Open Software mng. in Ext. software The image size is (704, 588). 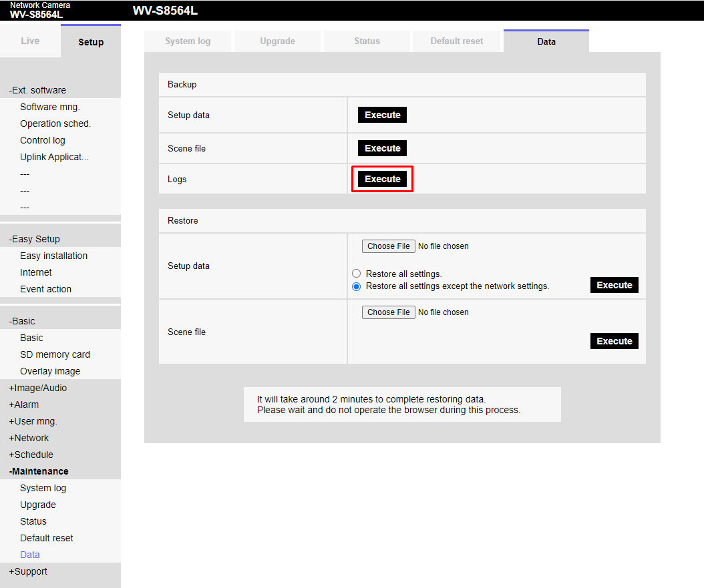pyautogui.click(x=50, y=107)
